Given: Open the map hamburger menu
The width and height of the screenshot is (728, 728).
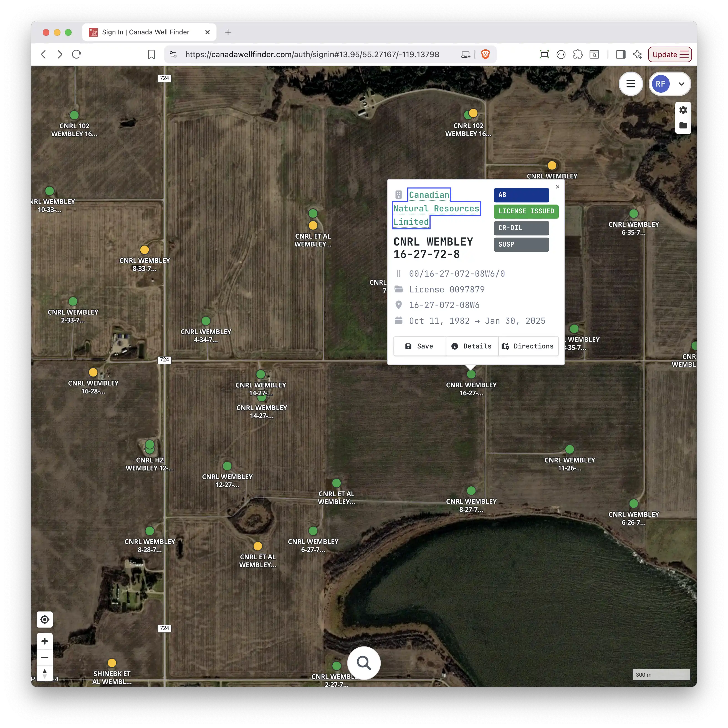Looking at the screenshot, I should pos(631,84).
